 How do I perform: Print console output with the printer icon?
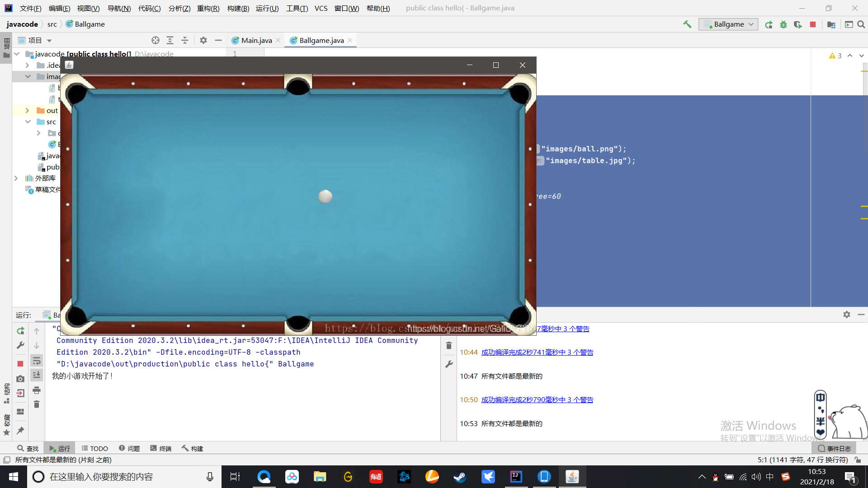[x=37, y=390]
